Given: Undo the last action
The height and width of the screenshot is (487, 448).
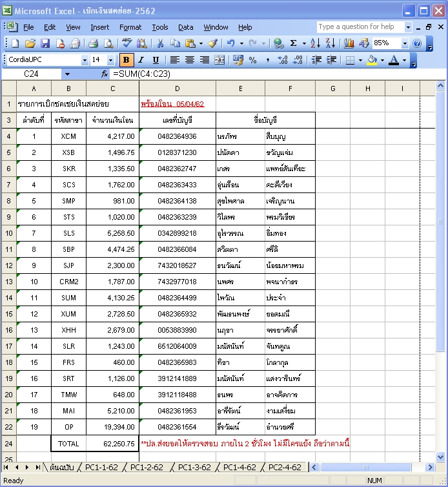Looking at the screenshot, I should click(231, 43).
